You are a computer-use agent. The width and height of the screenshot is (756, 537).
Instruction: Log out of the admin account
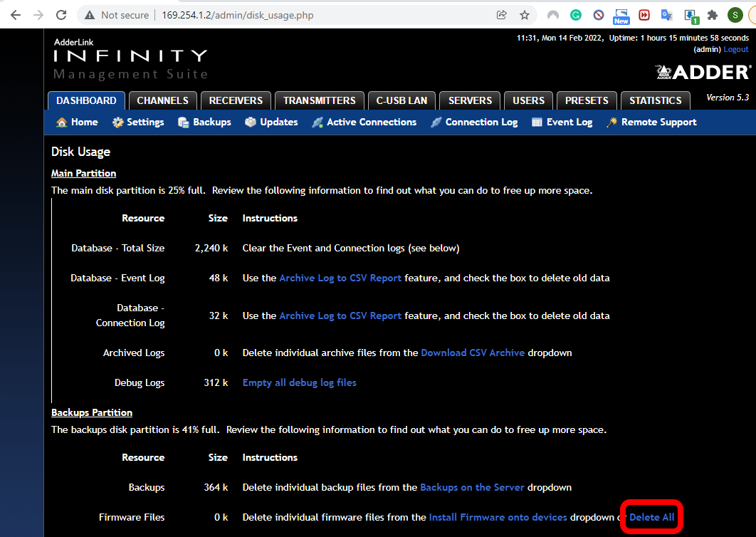coord(736,49)
